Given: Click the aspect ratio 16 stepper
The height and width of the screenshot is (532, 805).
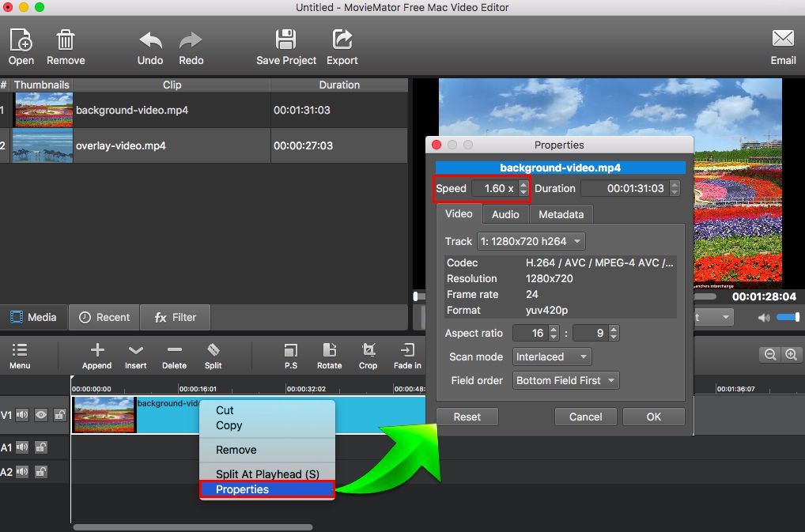Looking at the screenshot, I should [554, 333].
